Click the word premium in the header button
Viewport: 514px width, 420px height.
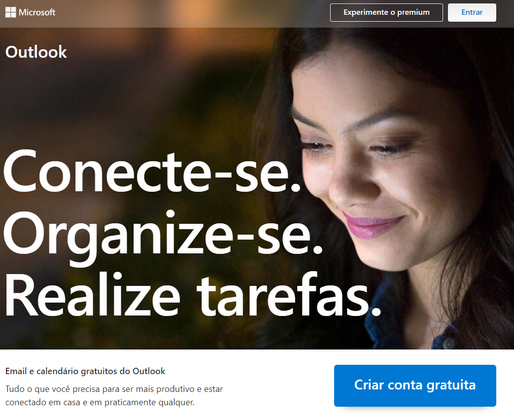pos(413,12)
